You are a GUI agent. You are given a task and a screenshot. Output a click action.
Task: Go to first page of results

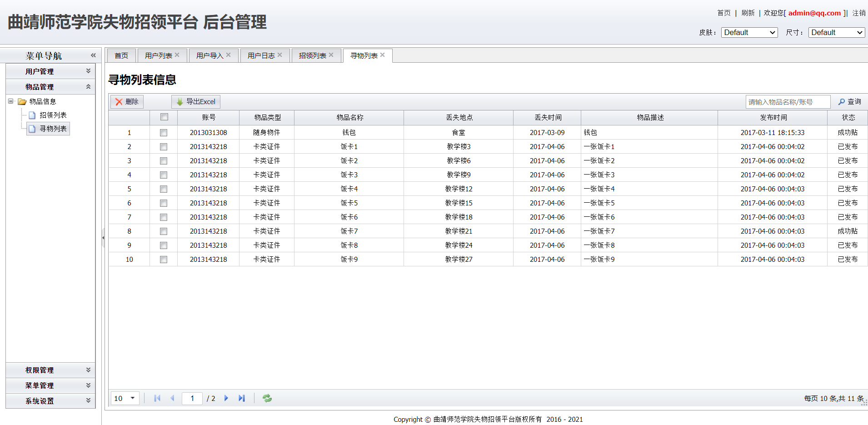click(157, 398)
